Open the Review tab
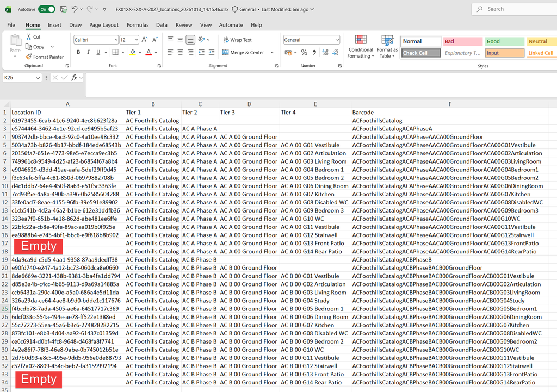This screenshot has height=392, width=557. pos(184,25)
